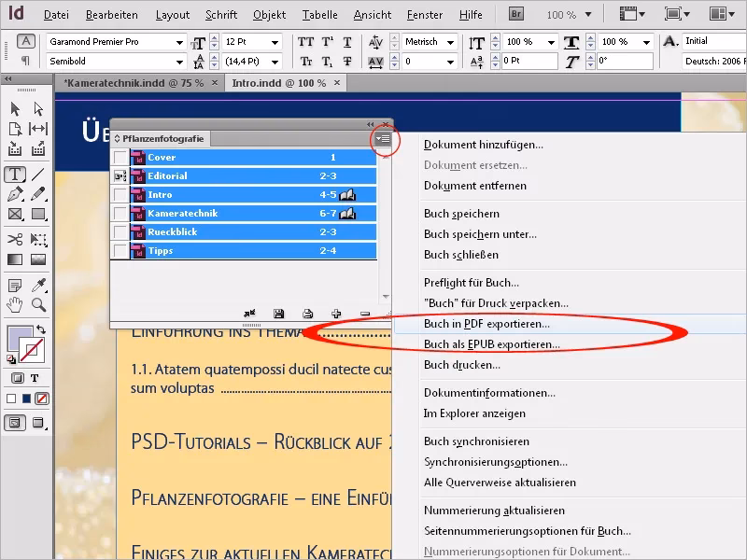Add a document with the plus icon
This screenshot has height=560, width=747.
point(336,313)
